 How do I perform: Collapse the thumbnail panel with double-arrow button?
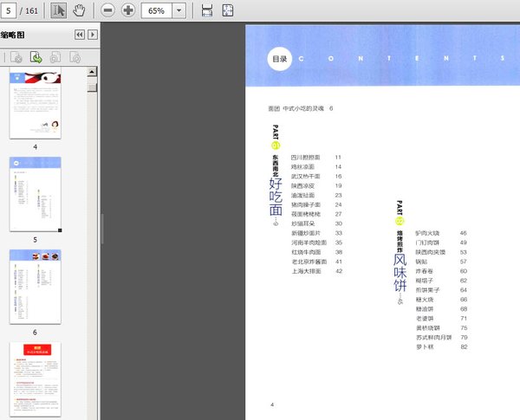(80, 35)
